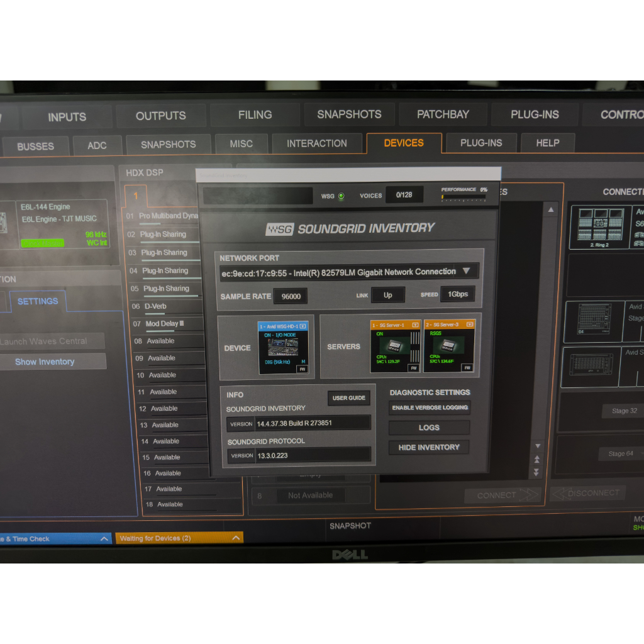This screenshot has height=644, width=644.
Task: Expand Waiting for Devices (2) status chevron
Action: click(236, 538)
